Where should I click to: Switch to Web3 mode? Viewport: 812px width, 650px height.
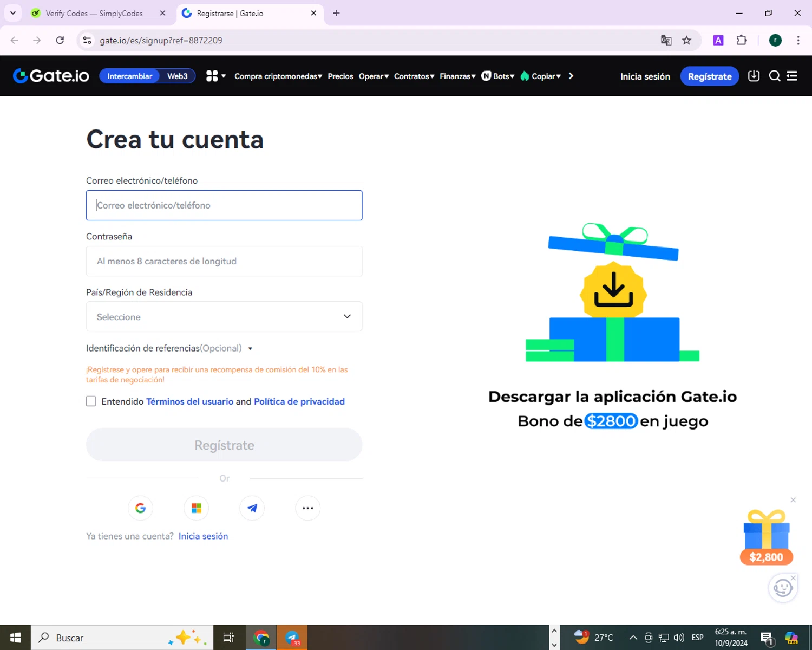coord(178,76)
